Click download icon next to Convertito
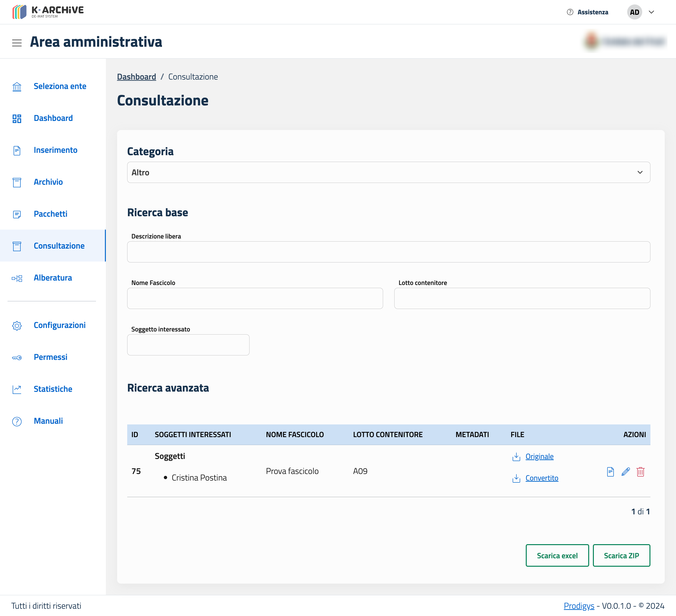 click(516, 478)
